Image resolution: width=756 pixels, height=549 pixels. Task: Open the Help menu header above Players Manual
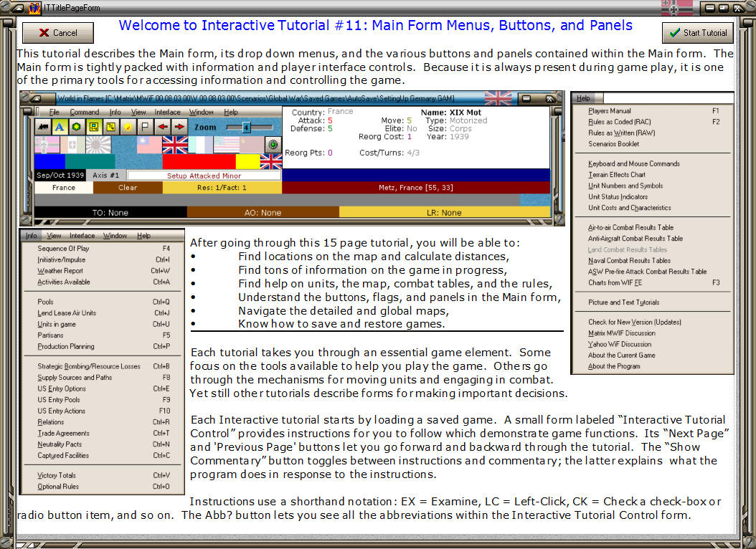coord(583,98)
